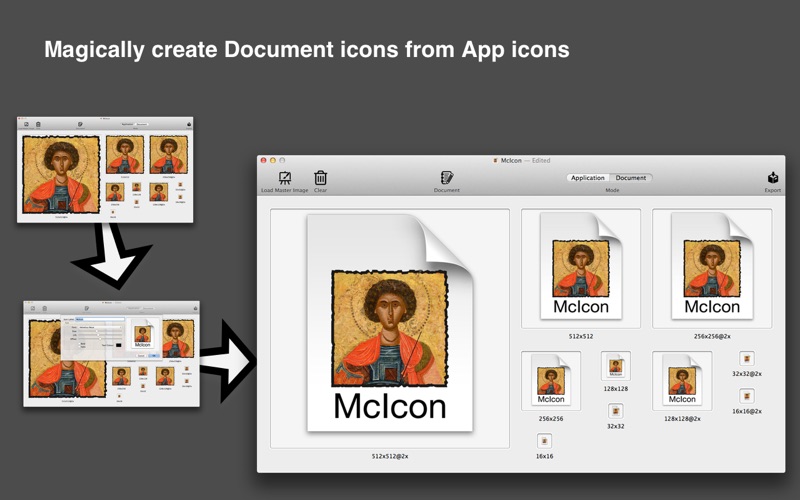Select the 128x128 icon preview
Viewport: 800px width, 500px height.
click(x=616, y=366)
